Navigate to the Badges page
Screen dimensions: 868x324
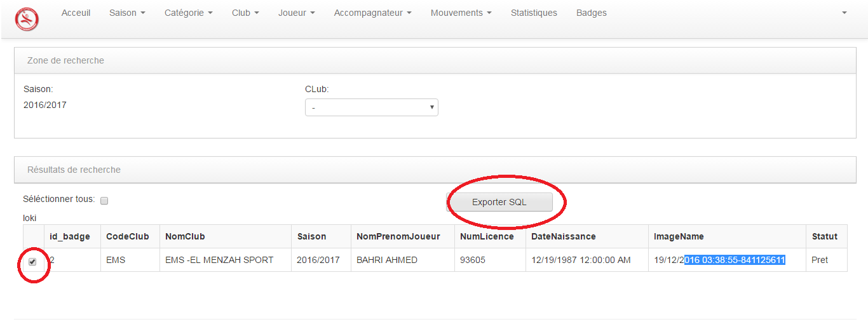tap(591, 13)
